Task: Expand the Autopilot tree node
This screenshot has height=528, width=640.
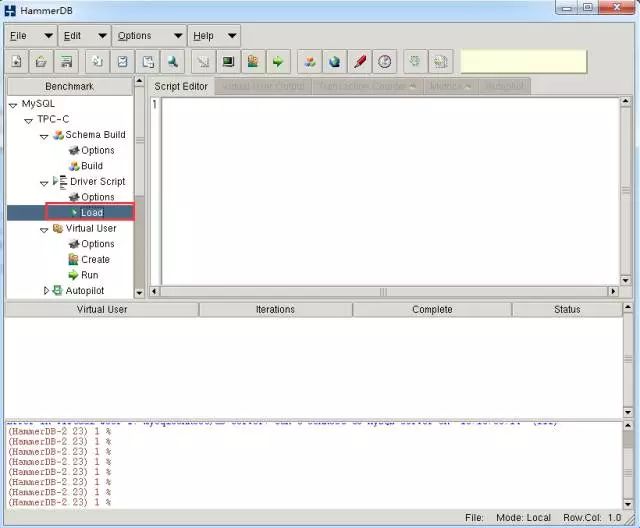Action: (x=46, y=291)
